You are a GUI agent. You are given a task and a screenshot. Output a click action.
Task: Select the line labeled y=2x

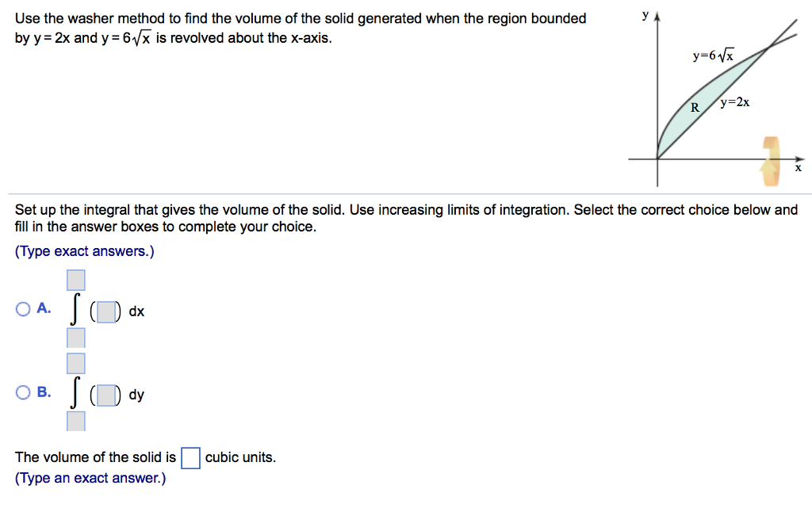[736, 102]
